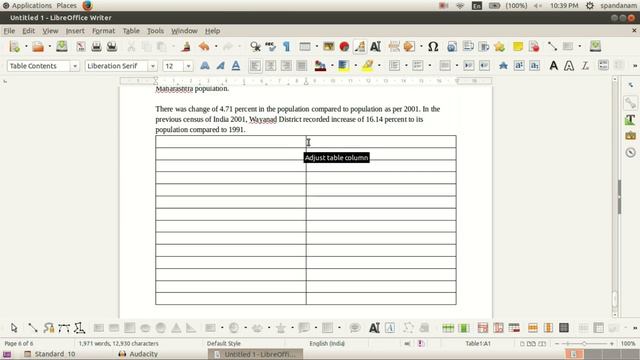Click the Increase Indent icon
The image size is (640, 360).
pos(469,66)
